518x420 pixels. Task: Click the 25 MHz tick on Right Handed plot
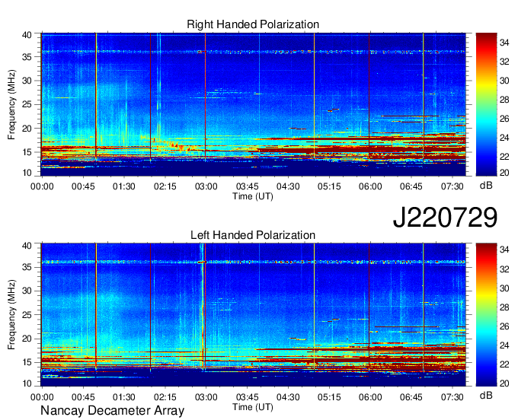click(27, 104)
